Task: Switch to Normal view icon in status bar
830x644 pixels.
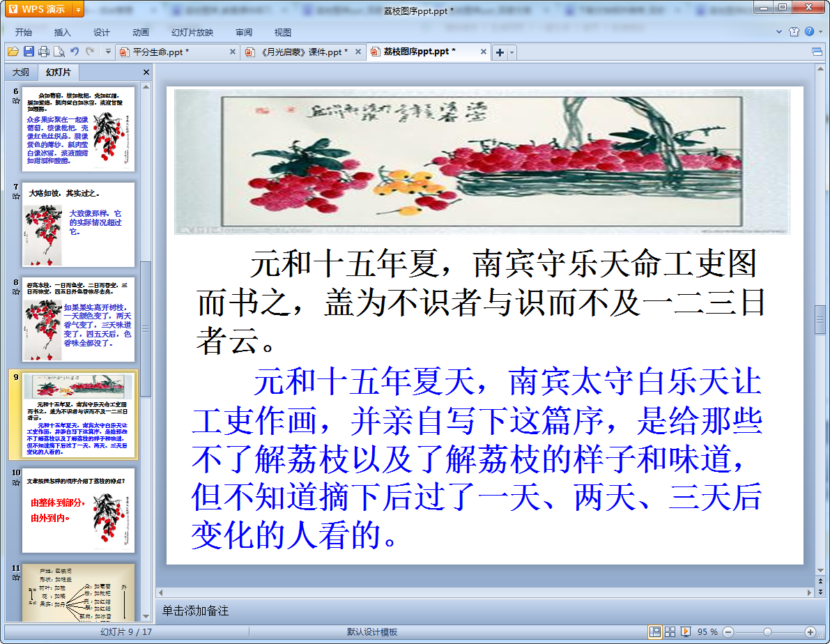Action: click(x=655, y=632)
